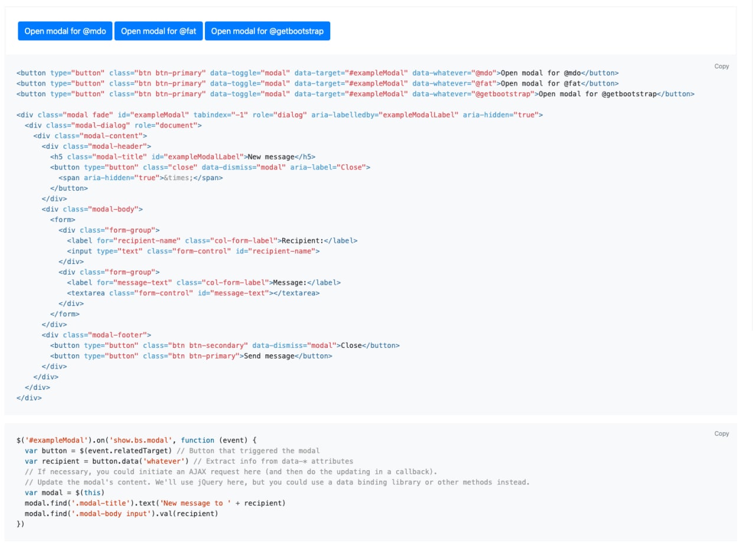
Task: Click the opening modal-content div line
Action: pyautogui.click(x=90, y=136)
